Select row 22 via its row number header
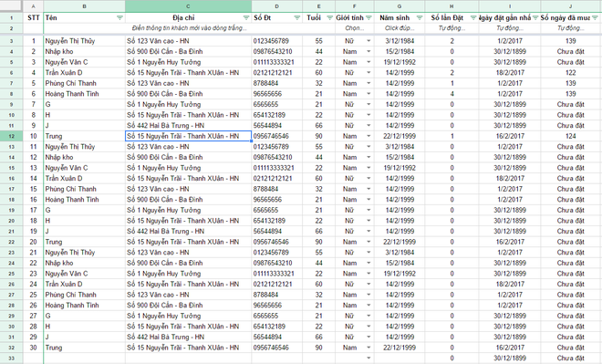Screen dimensions: 602x364 pos(11,243)
